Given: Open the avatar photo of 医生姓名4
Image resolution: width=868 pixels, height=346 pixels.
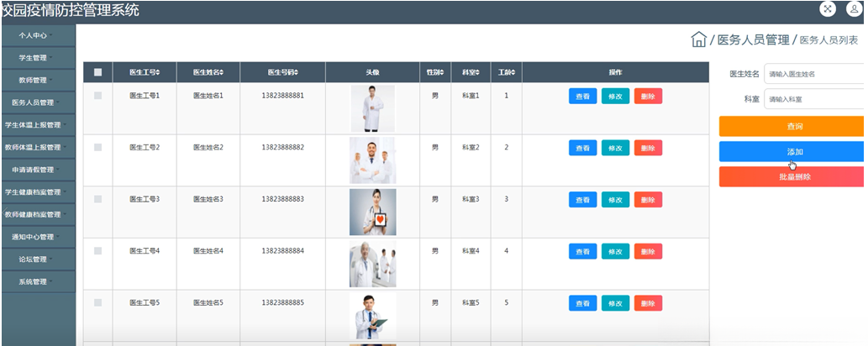Looking at the screenshot, I should (372, 264).
